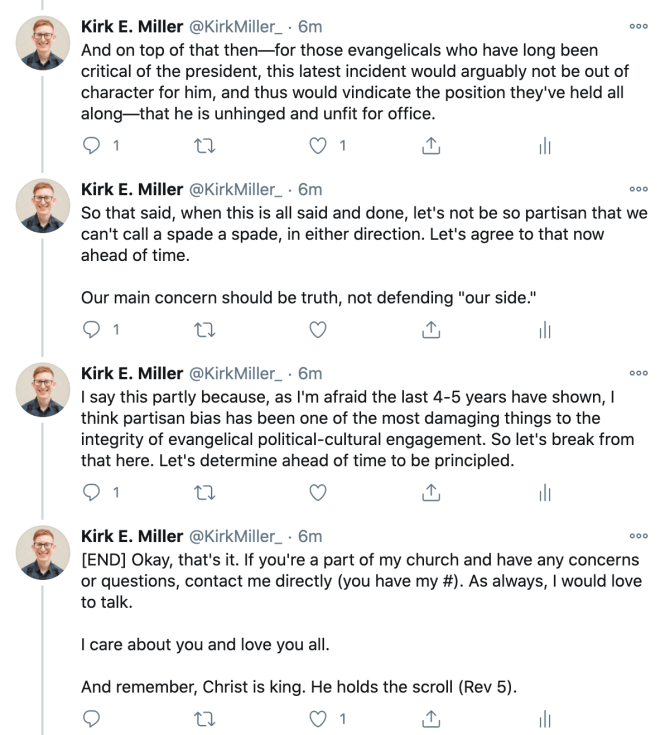Like the 'partisan bias' tweet
665x735 pixels.
(x=319, y=492)
